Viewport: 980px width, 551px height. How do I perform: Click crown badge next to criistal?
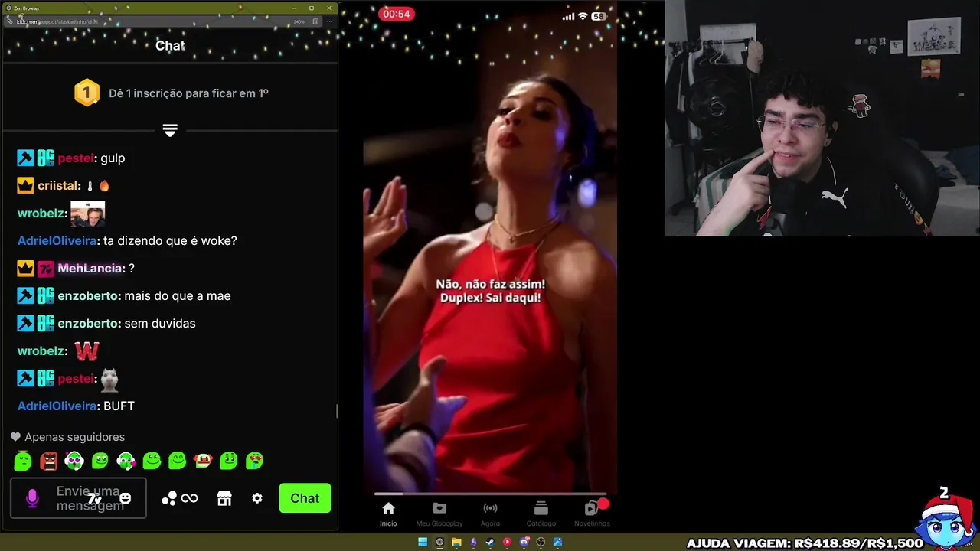tap(25, 185)
